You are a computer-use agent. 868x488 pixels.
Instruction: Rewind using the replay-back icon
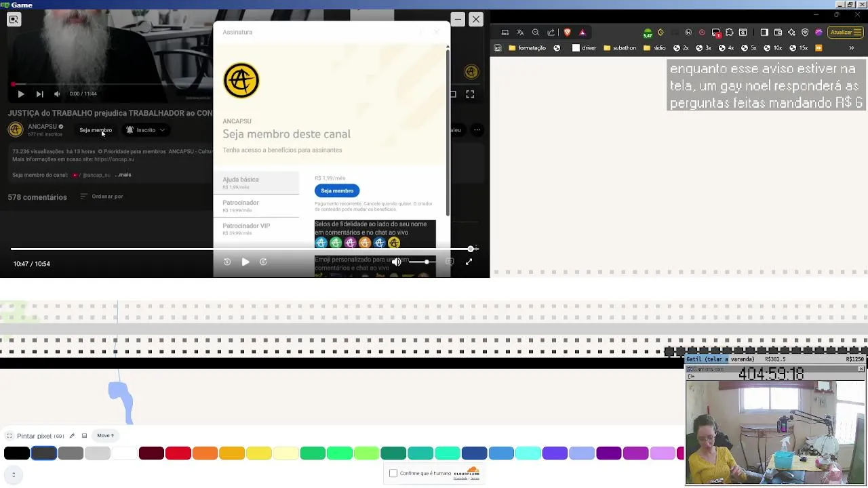[x=227, y=262]
